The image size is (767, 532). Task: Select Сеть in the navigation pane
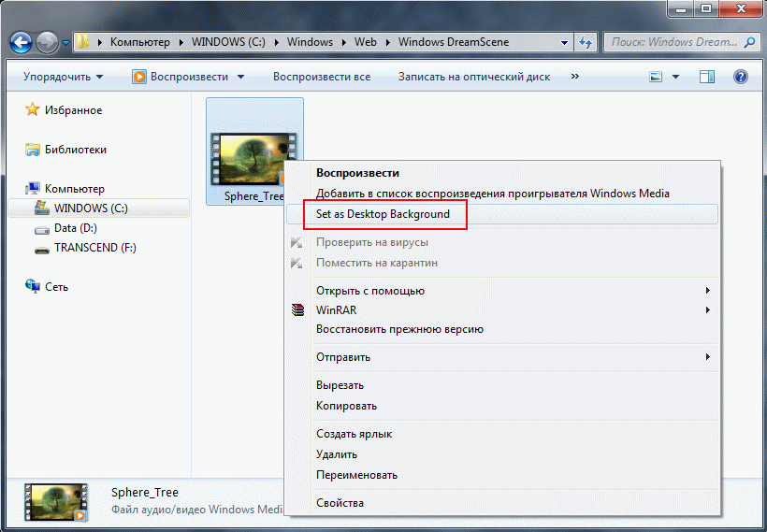coord(56,287)
